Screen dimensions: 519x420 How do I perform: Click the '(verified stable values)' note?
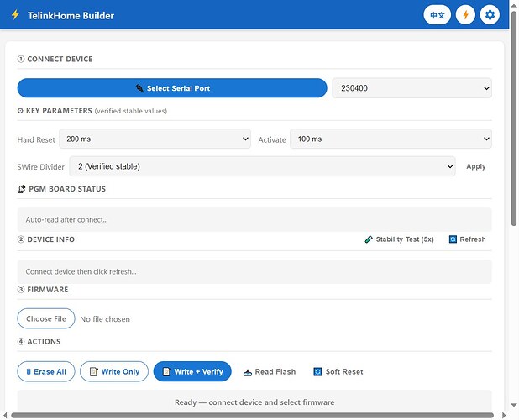pyautogui.click(x=131, y=111)
